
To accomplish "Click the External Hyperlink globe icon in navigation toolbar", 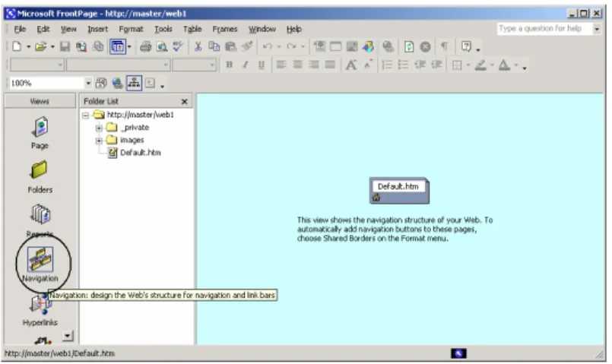I will pyautogui.click(x=117, y=83).
